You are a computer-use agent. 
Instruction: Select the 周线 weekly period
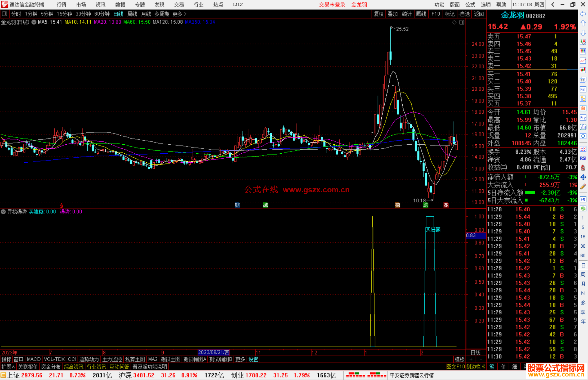(132, 14)
